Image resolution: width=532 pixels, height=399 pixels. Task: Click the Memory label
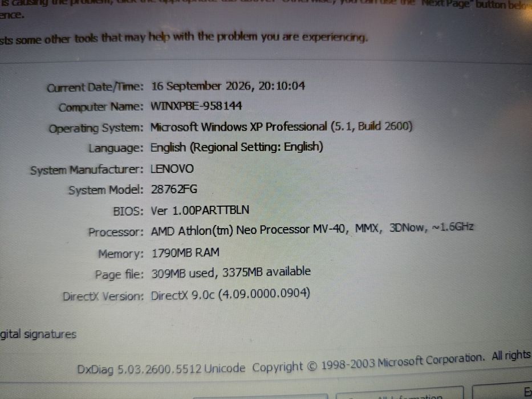pos(121,254)
